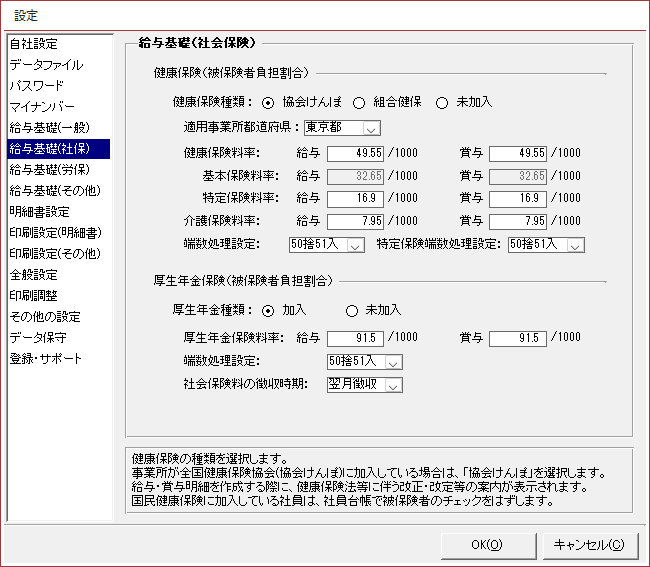This screenshot has width=650, height=567.
Task: Select the 協会けんぽ radio button
Action: click(x=268, y=102)
